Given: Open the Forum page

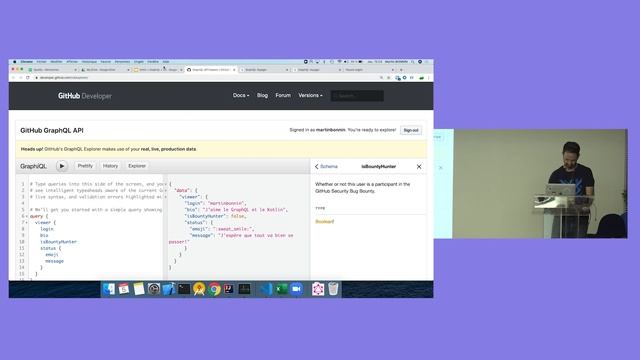Looking at the screenshot, I should click(x=283, y=96).
